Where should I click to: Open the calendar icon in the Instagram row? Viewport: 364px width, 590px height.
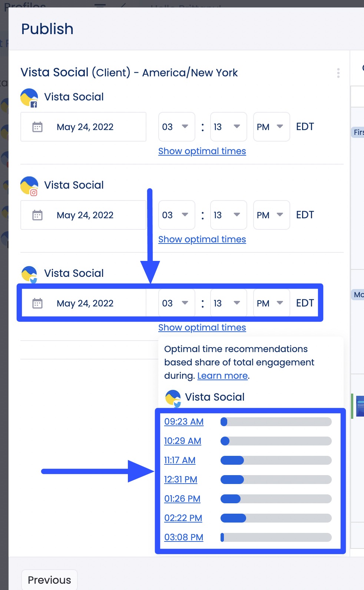(x=37, y=215)
